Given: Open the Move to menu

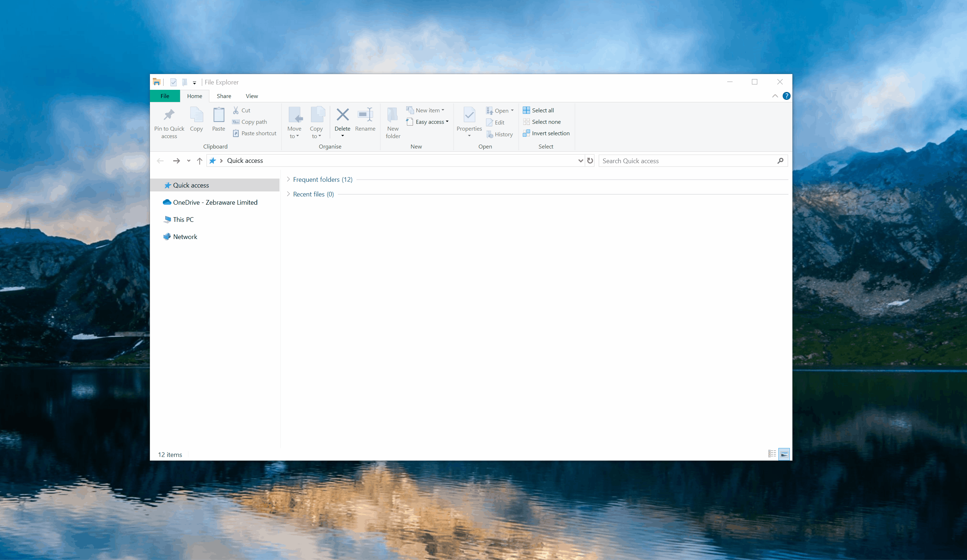Looking at the screenshot, I should tap(295, 123).
